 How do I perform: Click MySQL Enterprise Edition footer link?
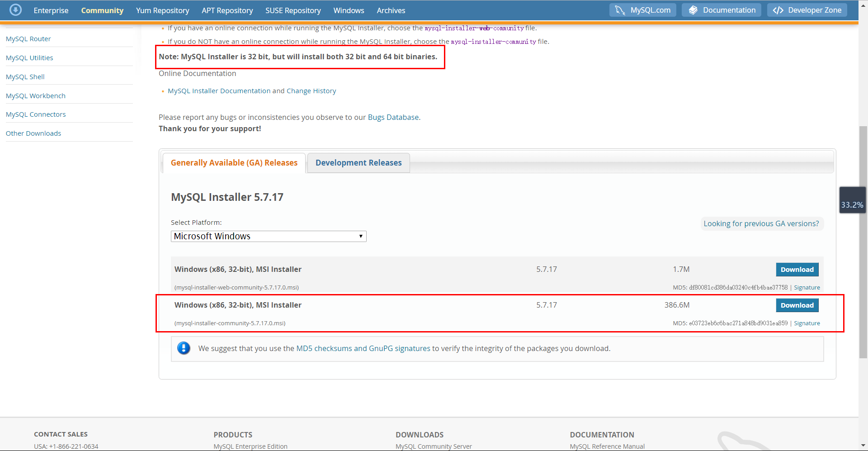(250, 446)
